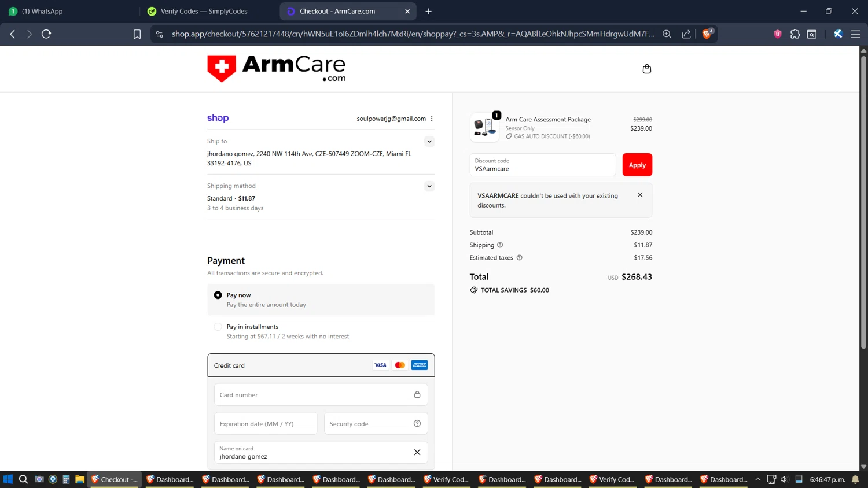Open the Calculator taskbar icon
Viewport: 868px width, 488px height.
click(x=66, y=479)
